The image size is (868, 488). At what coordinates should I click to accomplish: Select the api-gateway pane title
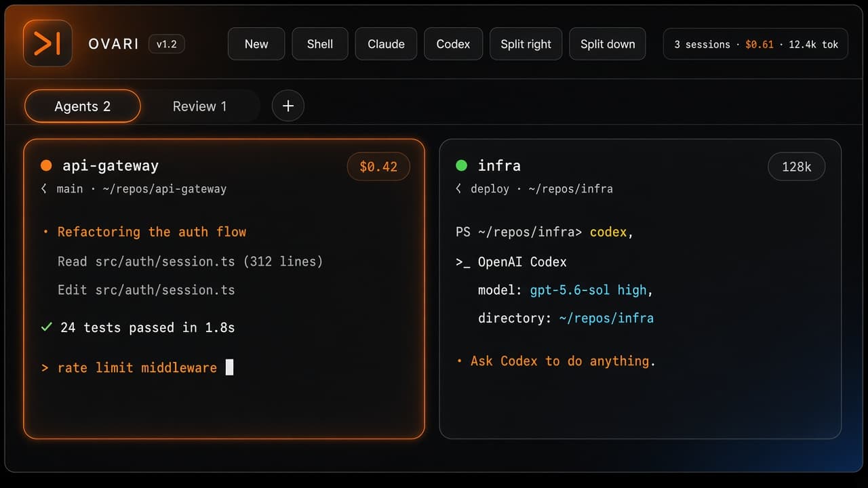(111, 165)
